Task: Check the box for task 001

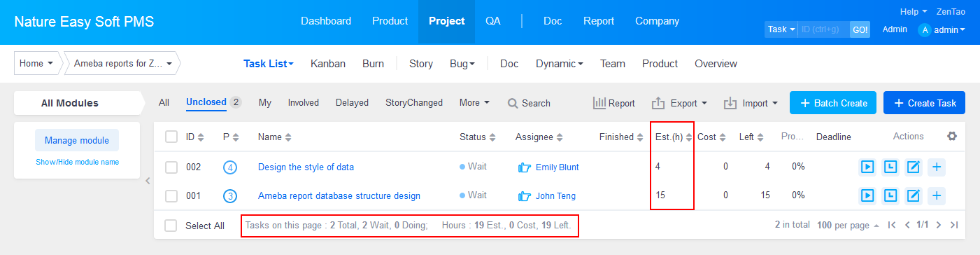Action: coord(171,195)
